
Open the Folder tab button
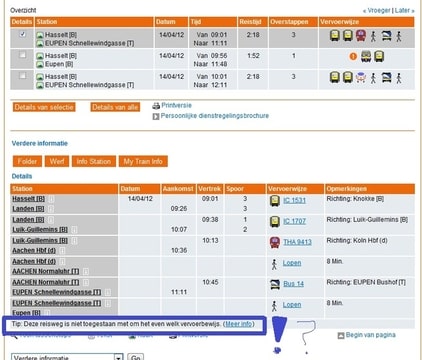pos(27,161)
